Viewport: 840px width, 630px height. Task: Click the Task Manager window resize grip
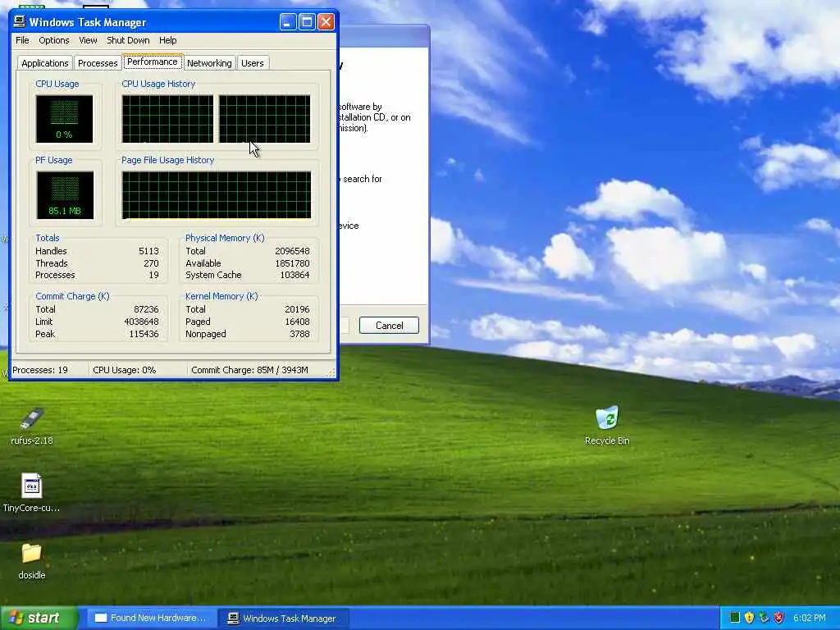click(x=331, y=372)
